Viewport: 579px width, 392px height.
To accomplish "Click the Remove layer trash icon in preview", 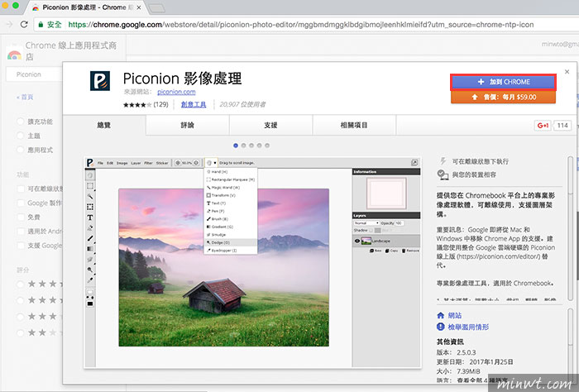I will coord(404,251).
